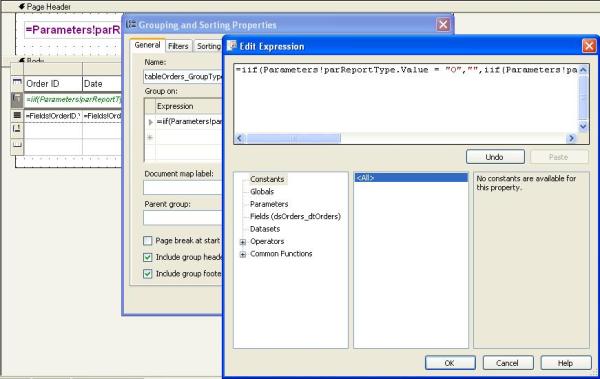The width and height of the screenshot is (600, 379).
Task: Click the group Name input field
Action: tap(183, 77)
